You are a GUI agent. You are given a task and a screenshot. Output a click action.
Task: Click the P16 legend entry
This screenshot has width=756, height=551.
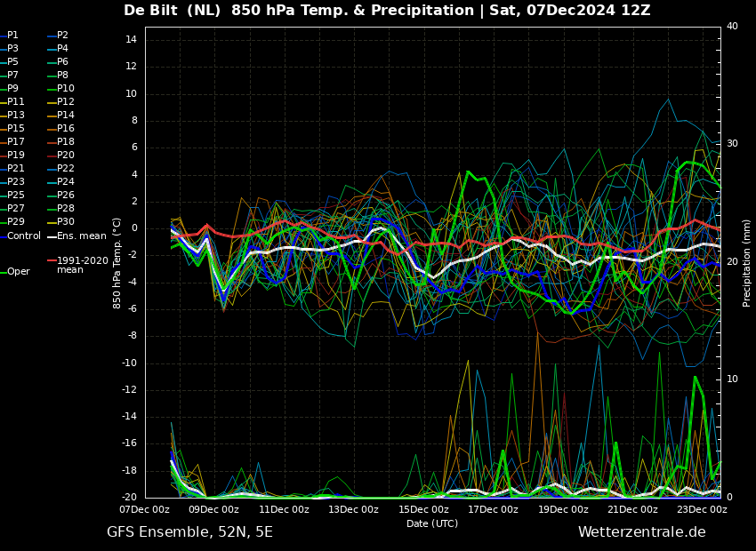click(66, 129)
